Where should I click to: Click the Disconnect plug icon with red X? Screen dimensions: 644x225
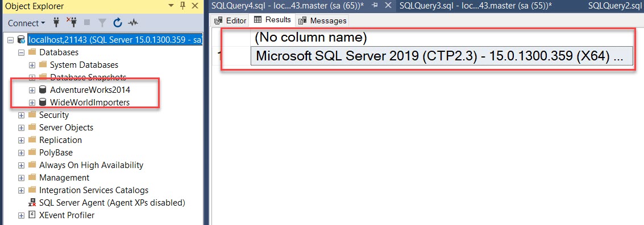[72, 23]
